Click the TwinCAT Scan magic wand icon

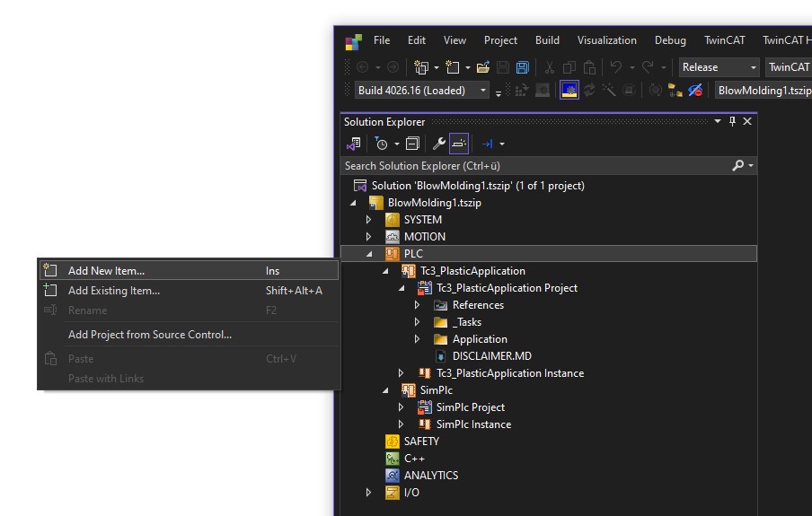pyautogui.click(x=609, y=90)
